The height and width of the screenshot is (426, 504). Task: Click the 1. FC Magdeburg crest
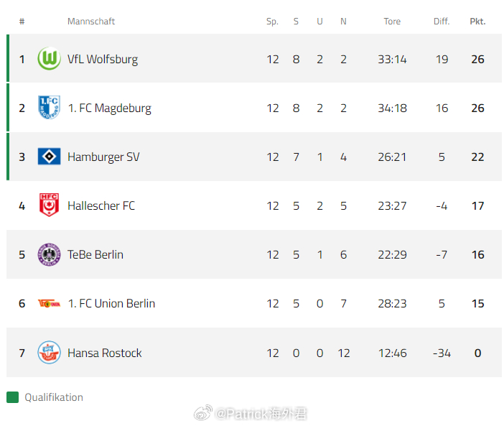pyautogui.click(x=49, y=108)
